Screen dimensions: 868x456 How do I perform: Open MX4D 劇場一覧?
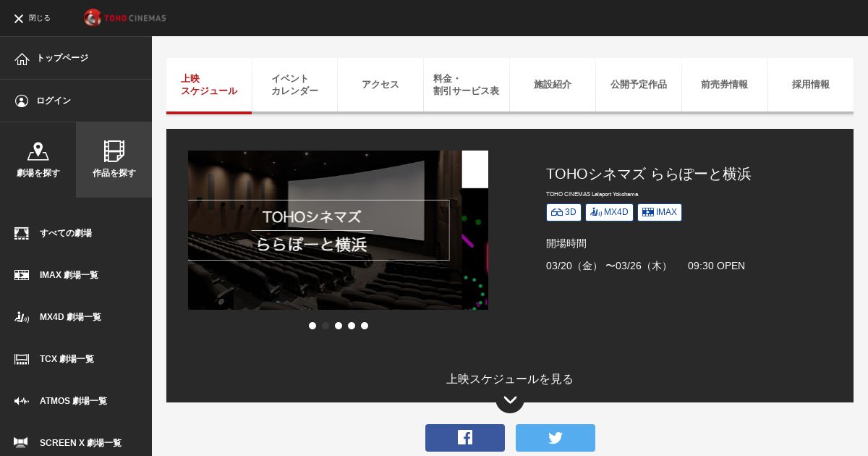pos(70,317)
